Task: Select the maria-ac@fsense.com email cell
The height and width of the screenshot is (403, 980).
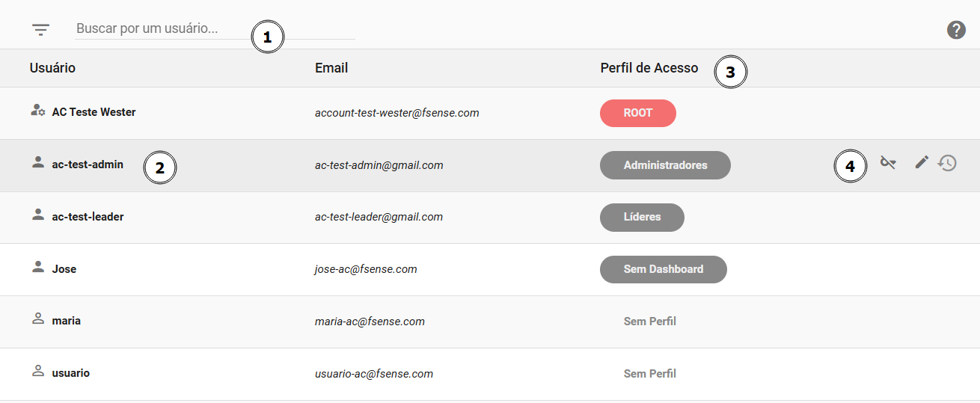Action: click(370, 322)
